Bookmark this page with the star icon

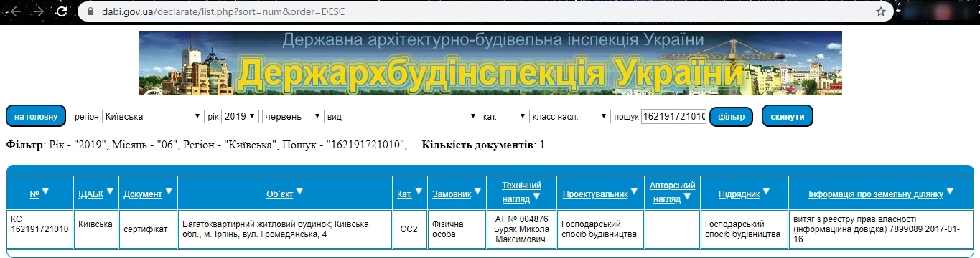click(x=881, y=12)
